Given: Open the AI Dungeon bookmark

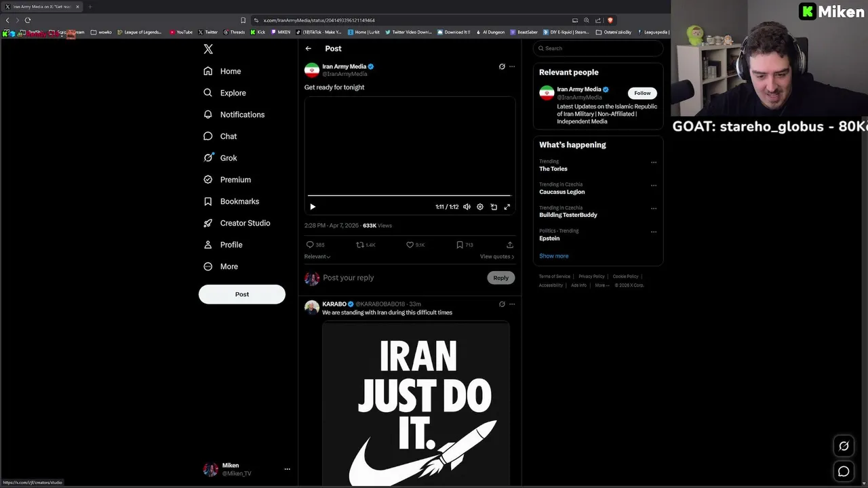Looking at the screenshot, I should pos(491,32).
